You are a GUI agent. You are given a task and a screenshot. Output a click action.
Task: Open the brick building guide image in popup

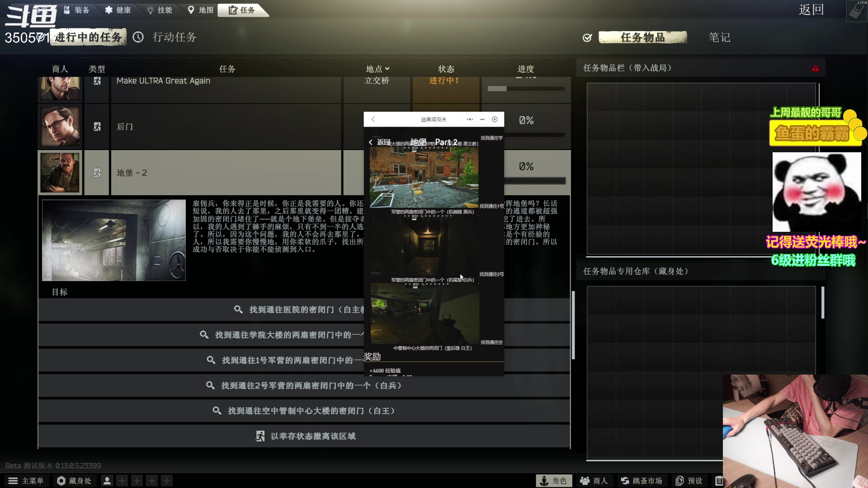pos(424,177)
